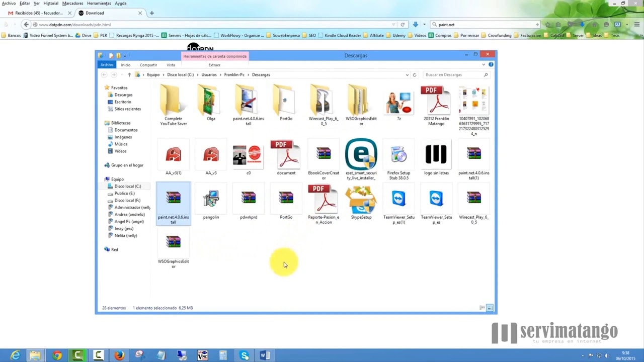Switch to large icons view layout
The image size is (644, 362).
pos(490,308)
